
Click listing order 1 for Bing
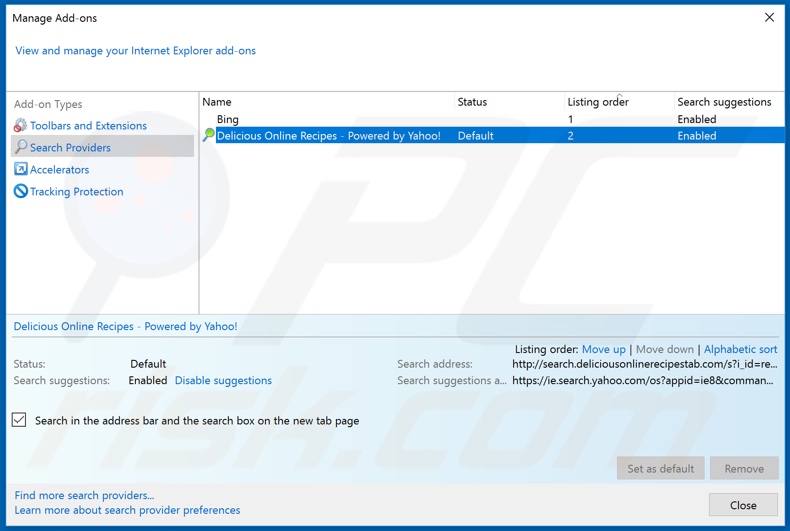coord(570,119)
